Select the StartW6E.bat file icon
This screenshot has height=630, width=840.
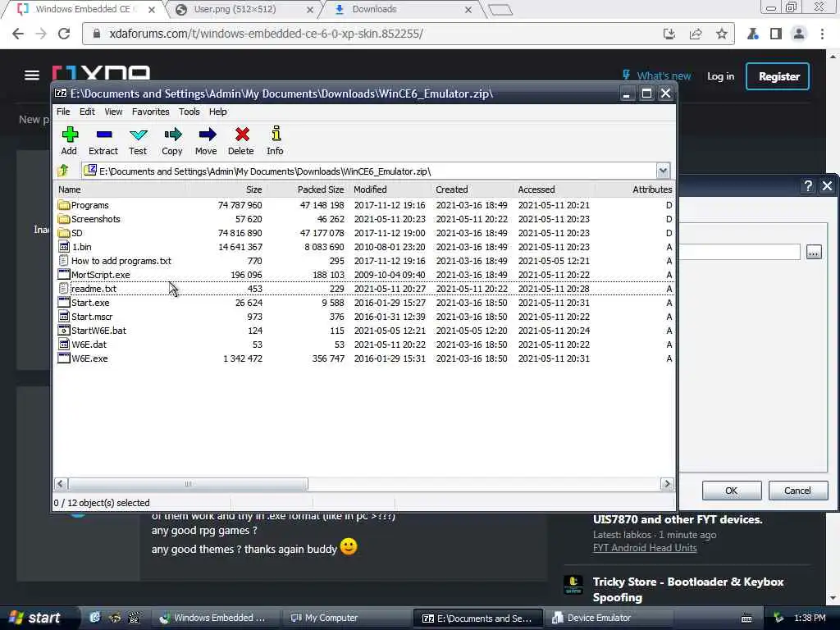click(64, 331)
